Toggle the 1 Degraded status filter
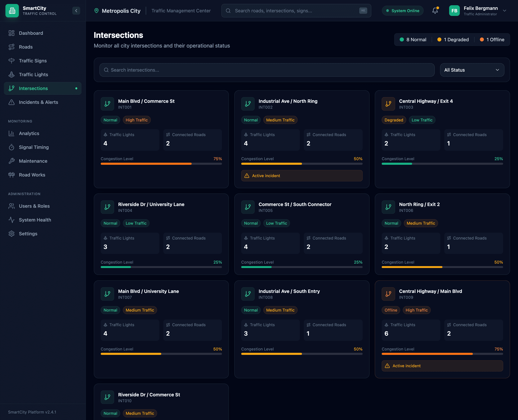 [453, 39]
